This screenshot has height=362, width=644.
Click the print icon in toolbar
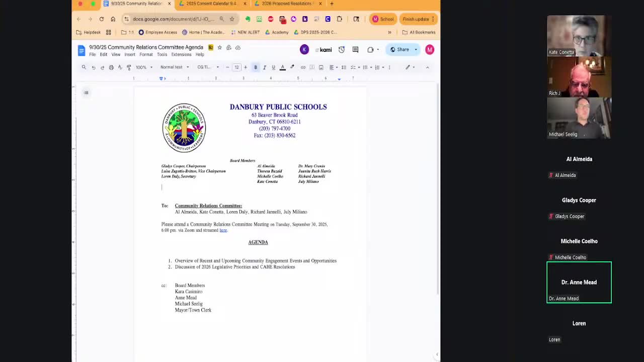111,67
